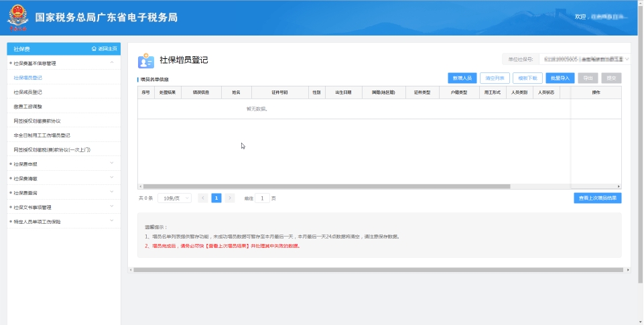Open the 10条/页 page size dropdown

[174, 198]
